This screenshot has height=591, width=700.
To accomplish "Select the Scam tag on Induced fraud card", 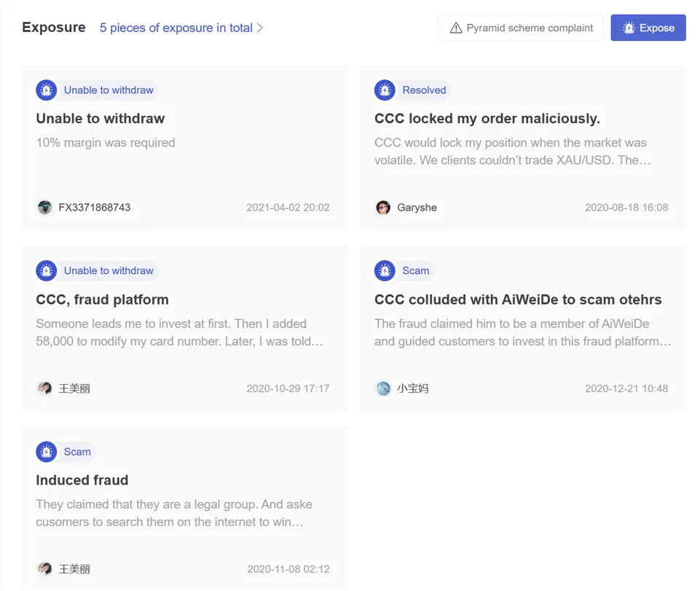I will point(77,452).
